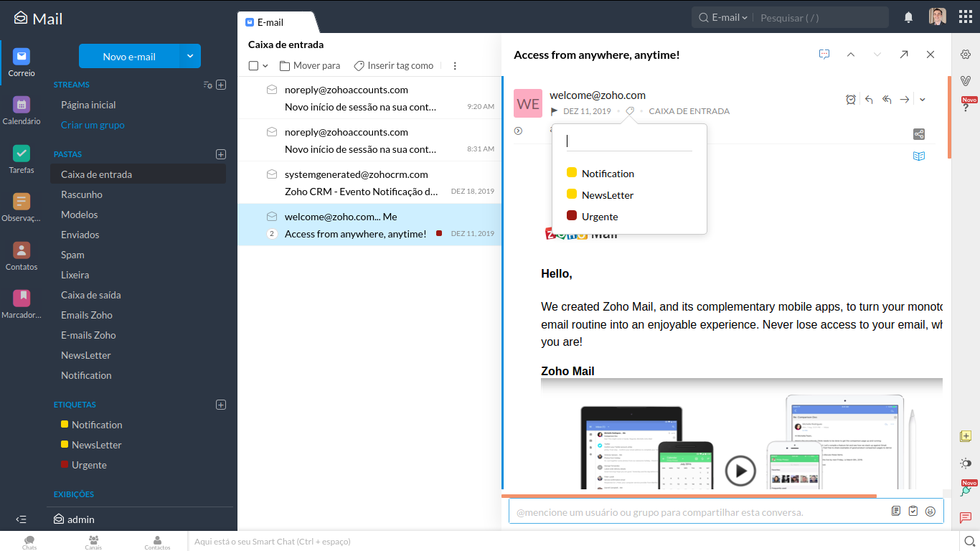Screen dimensions: 980x551
Task: Open the Contatos module
Action: pyautogui.click(x=22, y=256)
